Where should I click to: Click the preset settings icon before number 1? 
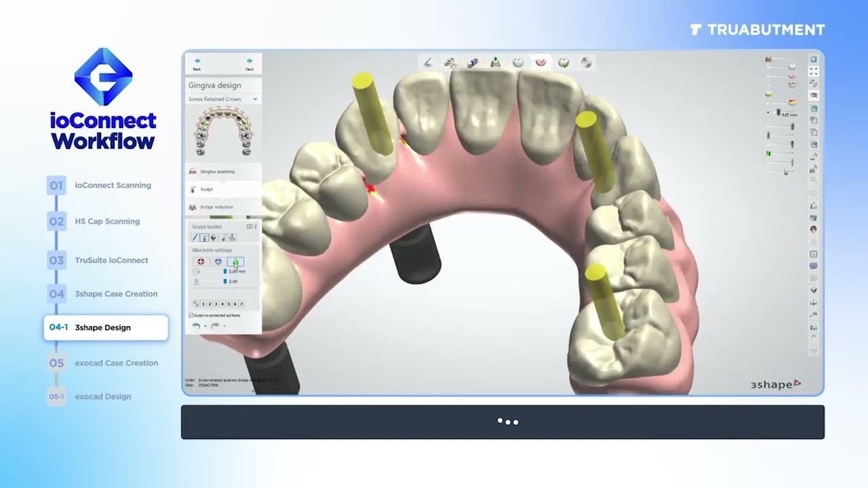(196, 304)
